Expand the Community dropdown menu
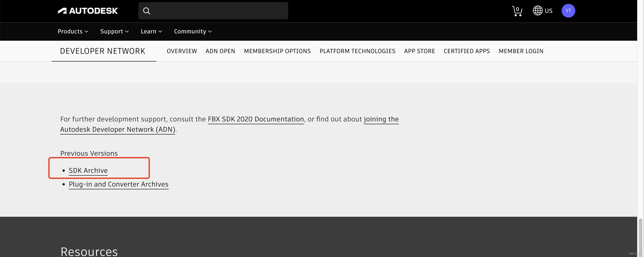The height and width of the screenshot is (257, 644). pyautogui.click(x=193, y=31)
